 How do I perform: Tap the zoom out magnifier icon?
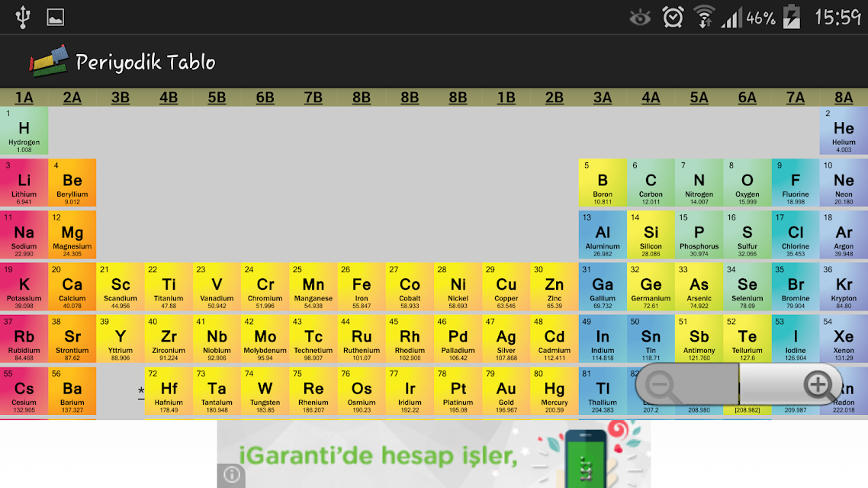point(661,386)
